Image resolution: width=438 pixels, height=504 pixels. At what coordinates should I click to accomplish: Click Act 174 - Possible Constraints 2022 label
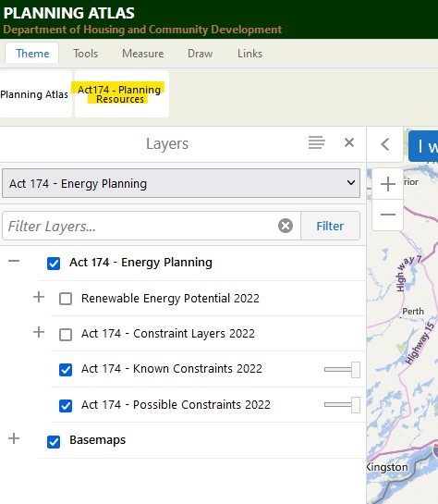click(176, 405)
